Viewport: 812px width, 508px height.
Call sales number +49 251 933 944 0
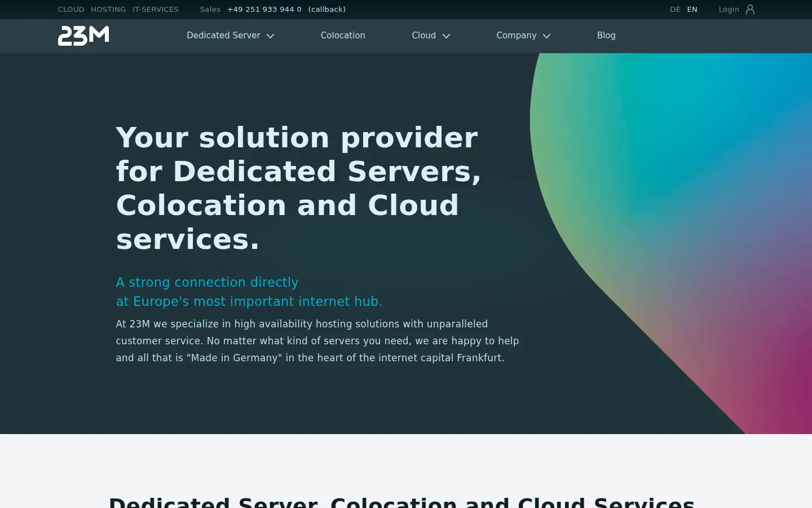point(264,10)
